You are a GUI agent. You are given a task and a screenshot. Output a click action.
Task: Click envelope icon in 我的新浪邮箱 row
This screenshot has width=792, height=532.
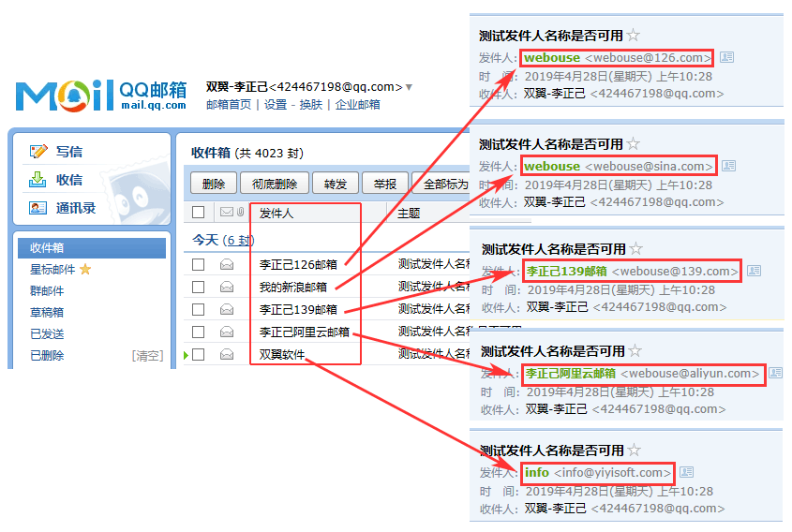(227, 287)
